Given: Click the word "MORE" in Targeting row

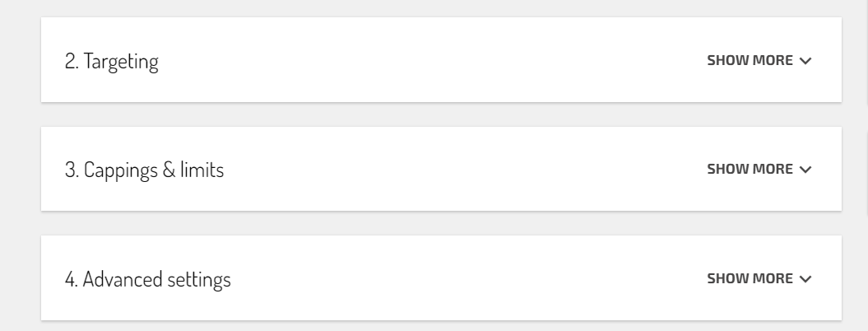Looking at the screenshot, I should [x=774, y=60].
